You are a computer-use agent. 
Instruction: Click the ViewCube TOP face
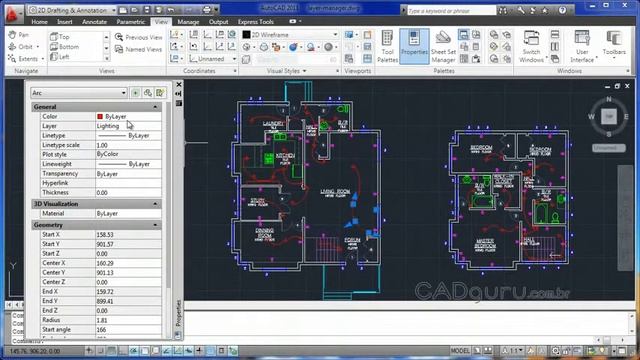[x=609, y=117]
